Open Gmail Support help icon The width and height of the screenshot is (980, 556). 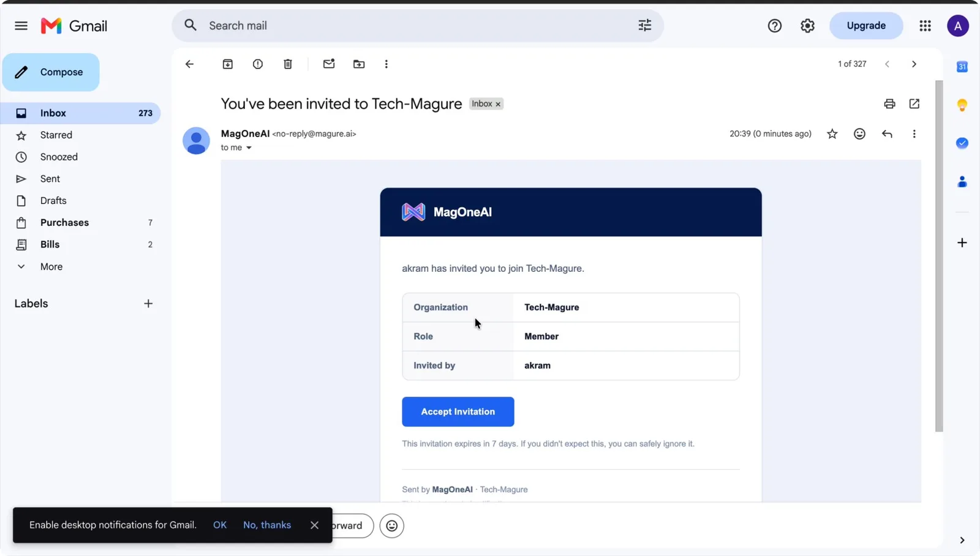coord(774,26)
